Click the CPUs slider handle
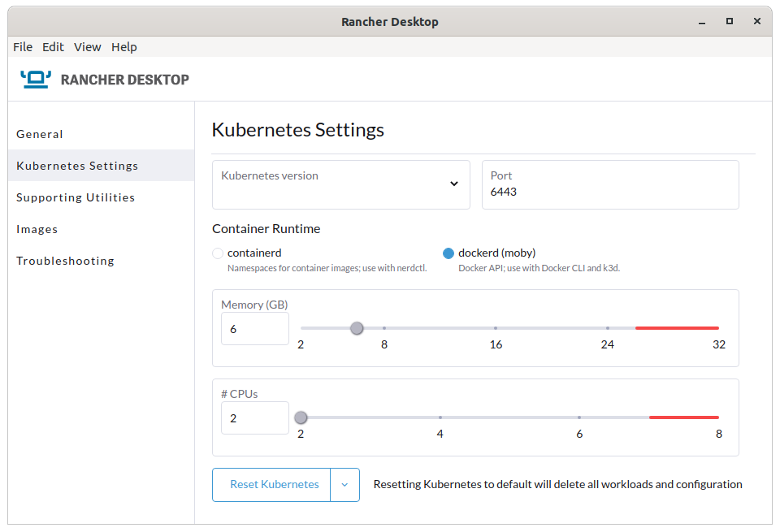The height and width of the screenshot is (532, 780). [x=301, y=417]
